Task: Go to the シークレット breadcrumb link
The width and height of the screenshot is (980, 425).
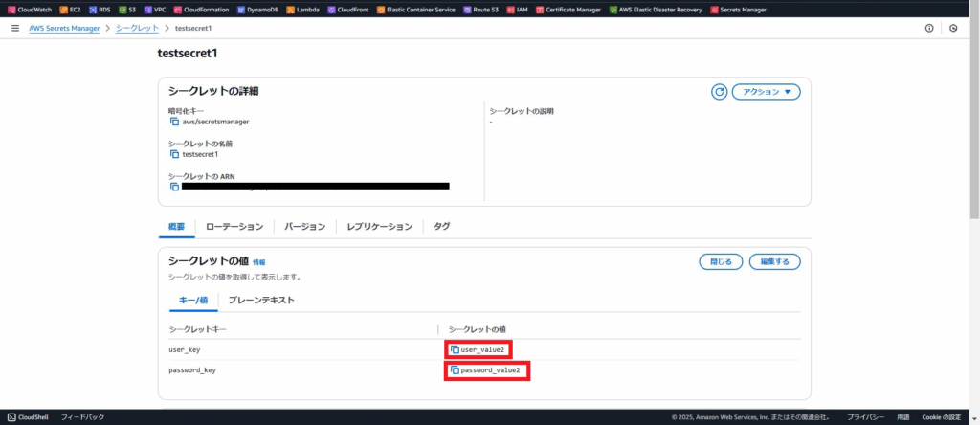Action: 137,29
